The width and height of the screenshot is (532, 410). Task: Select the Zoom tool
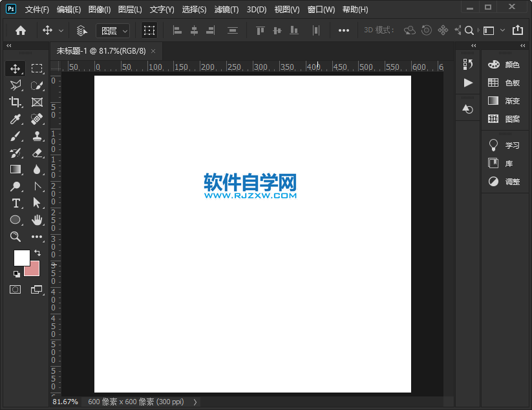tap(16, 237)
